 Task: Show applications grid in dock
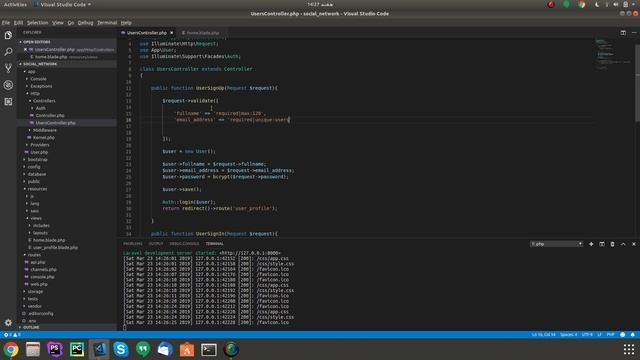[x=629, y=349]
